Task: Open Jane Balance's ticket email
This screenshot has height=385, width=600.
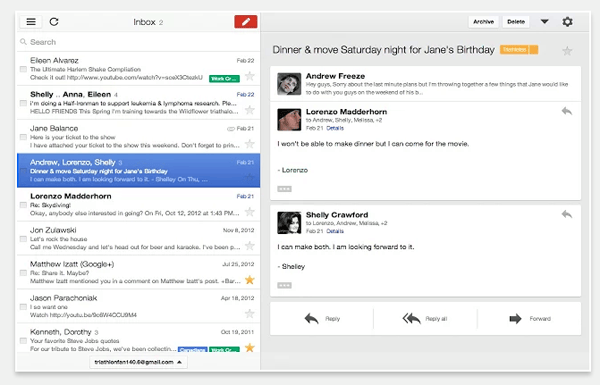Action: coord(139,137)
